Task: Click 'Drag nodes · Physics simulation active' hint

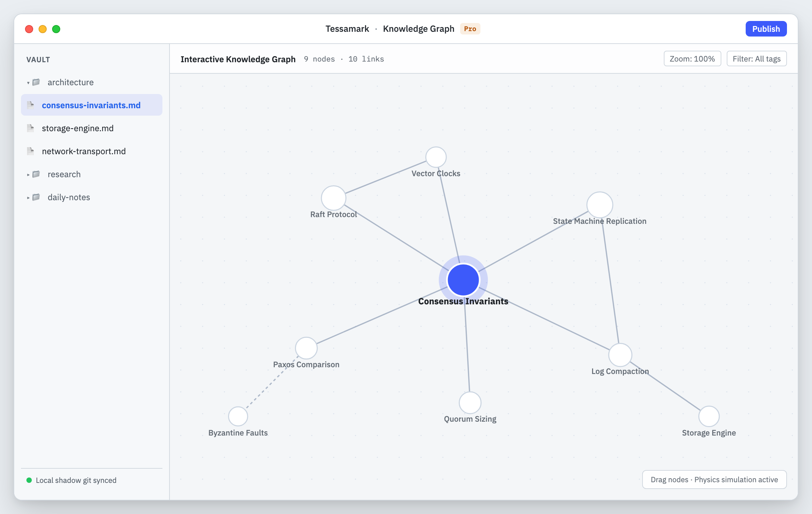Action: (x=714, y=480)
